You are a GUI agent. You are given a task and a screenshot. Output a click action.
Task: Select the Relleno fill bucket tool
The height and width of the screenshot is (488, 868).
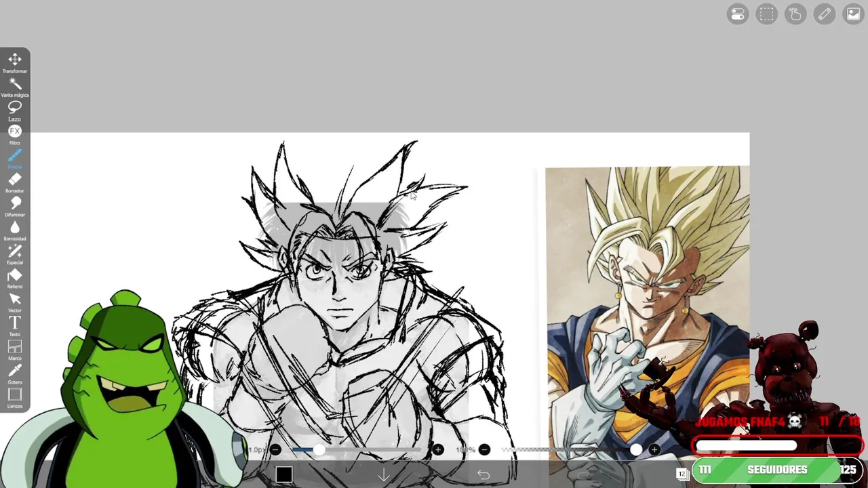pos(15,278)
